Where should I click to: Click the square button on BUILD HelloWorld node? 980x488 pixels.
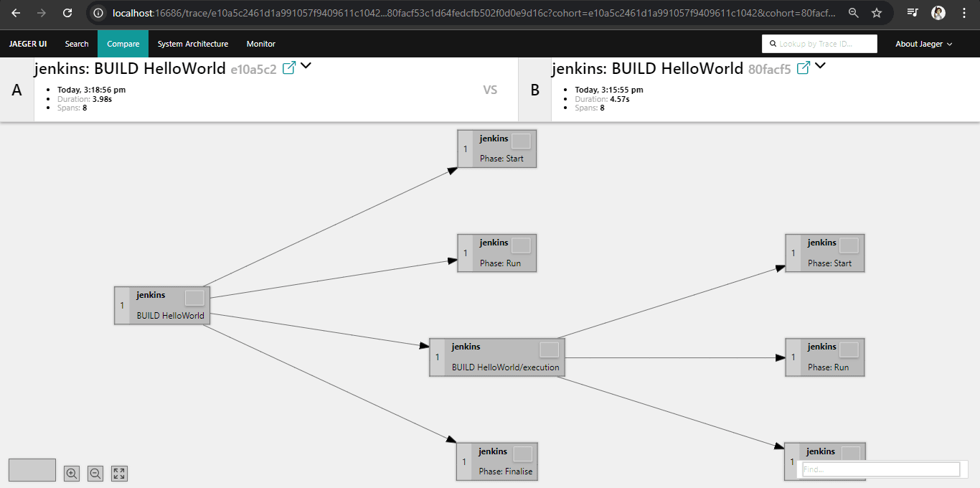coord(194,298)
